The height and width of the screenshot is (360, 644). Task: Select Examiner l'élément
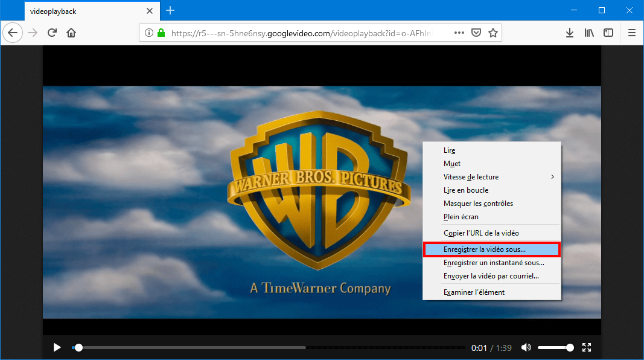coord(492,292)
